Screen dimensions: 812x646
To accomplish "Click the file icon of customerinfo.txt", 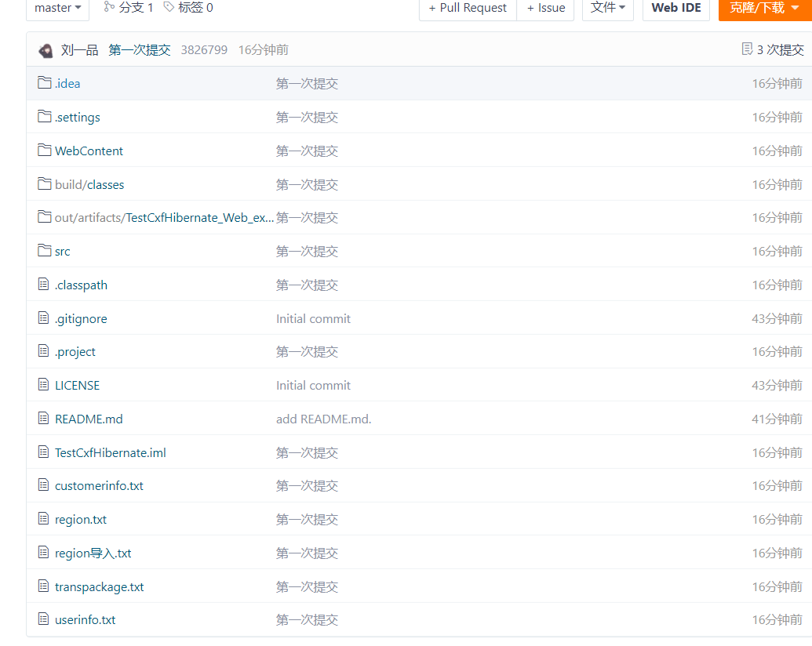I will [43, 484].
